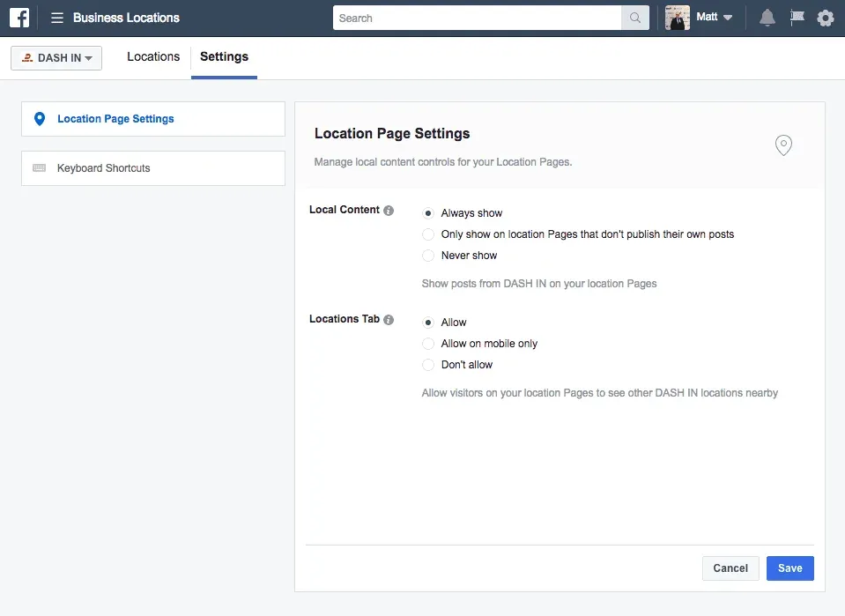The image size is (845, 616).
Task: Select the Never show radio button
Action: (x=428, y=256)
